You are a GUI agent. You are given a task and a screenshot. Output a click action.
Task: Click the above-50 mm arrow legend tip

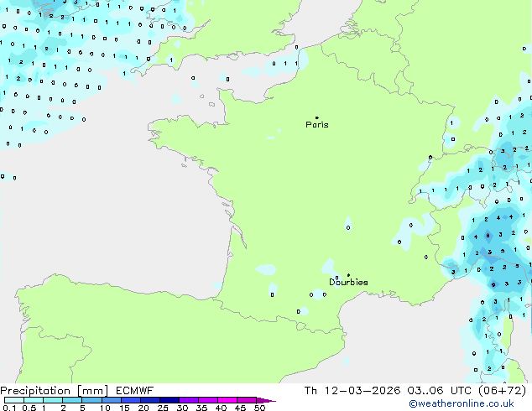point(266,400)
